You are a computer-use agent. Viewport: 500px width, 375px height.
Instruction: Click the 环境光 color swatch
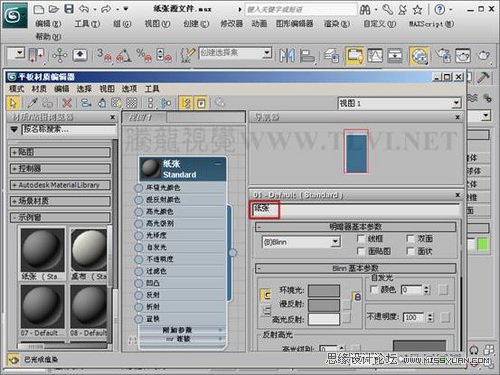324,291
